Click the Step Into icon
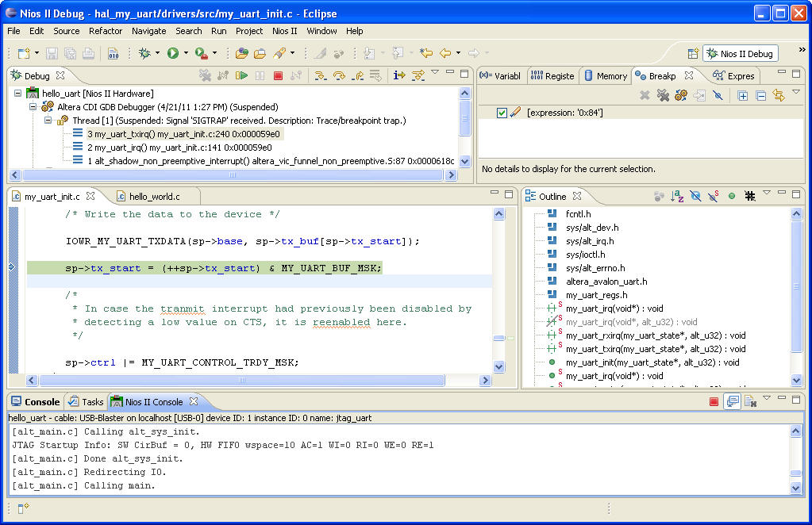The image size is (812, 525). click(321, 75)
